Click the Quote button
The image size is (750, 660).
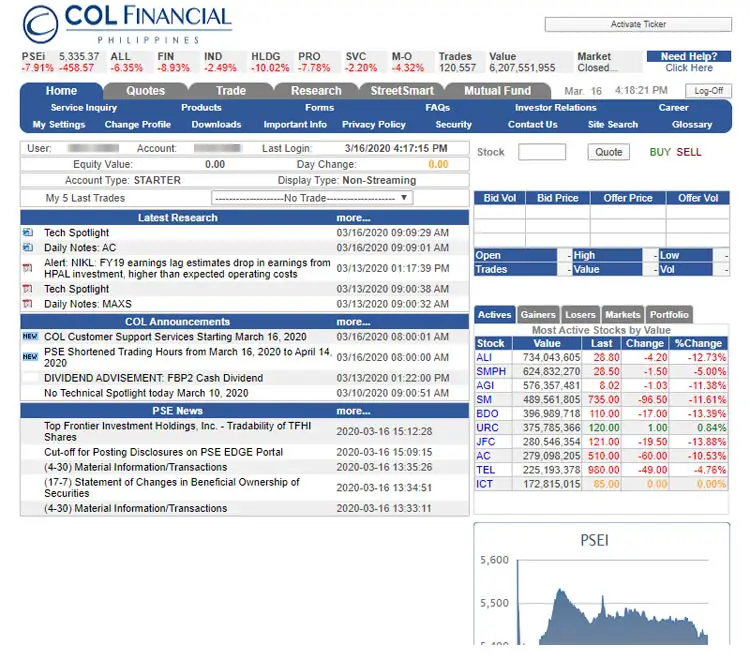coord(608,152)
